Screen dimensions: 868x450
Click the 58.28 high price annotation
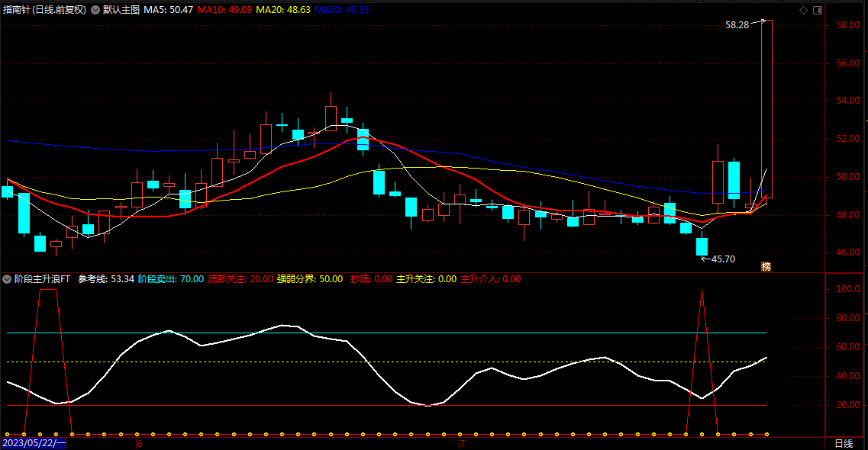coord(737,25)
